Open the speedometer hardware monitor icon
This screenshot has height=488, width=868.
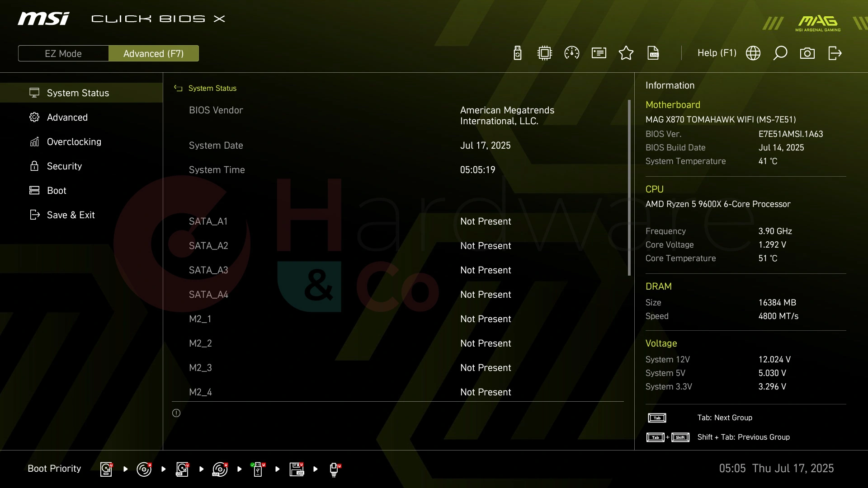click(x=572, y=53)
